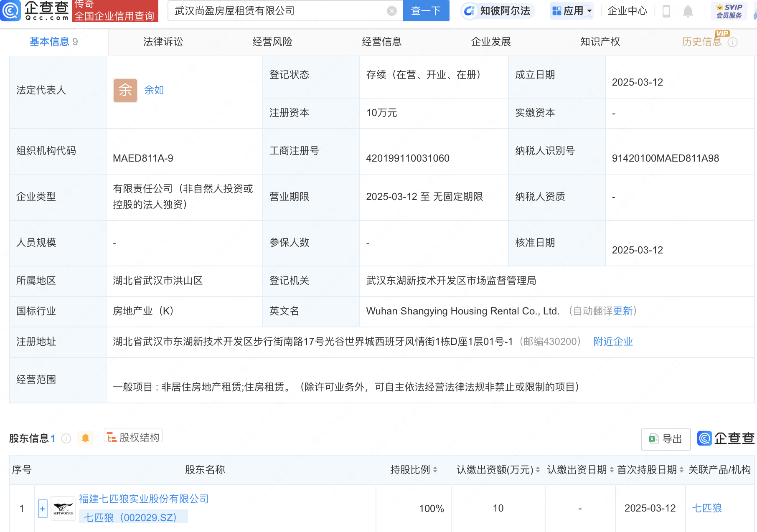This screenshot has height=532, width=757.
Task: Switch to 经营风险 tab
Action: click(x=272, y=42)
